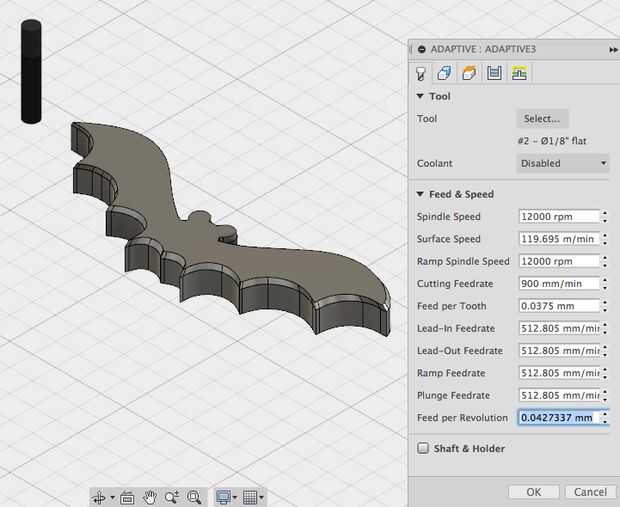Switch to the Linking tab
The width and height of the screenshot is (620, 507).
coord(518,73)
